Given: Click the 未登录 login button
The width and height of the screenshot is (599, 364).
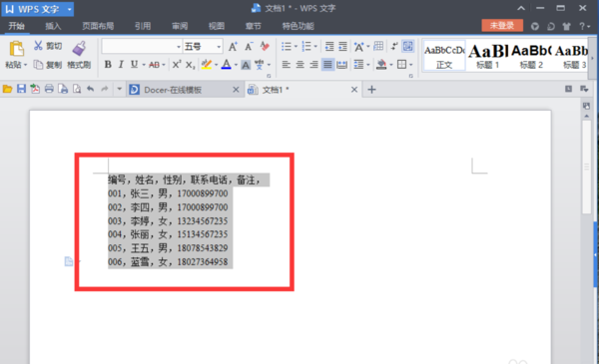Looking at the screenshot, I should 502,26.
